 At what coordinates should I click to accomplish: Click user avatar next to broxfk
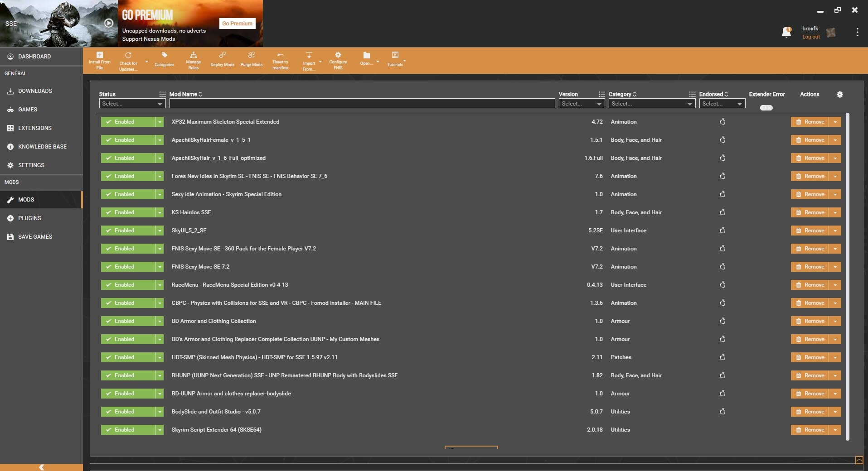point(831,33)
